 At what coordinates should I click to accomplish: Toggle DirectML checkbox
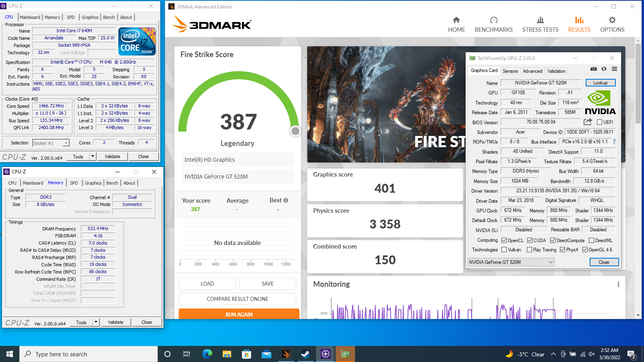[591, 240]
